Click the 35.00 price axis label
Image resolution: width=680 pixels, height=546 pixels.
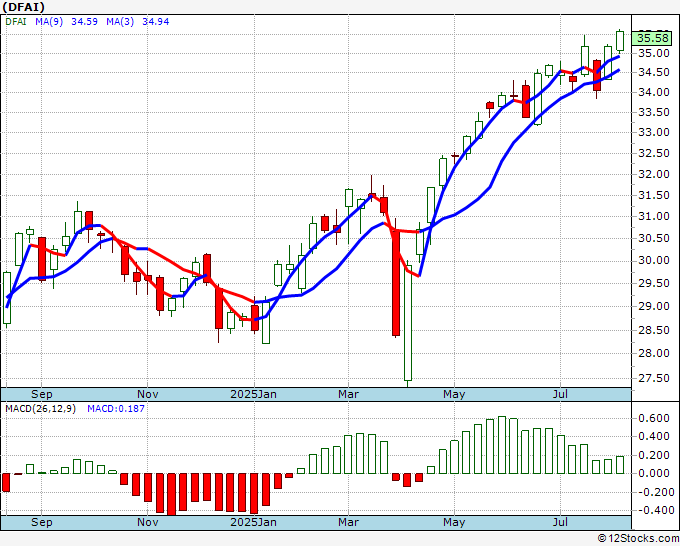pos(654,53)
